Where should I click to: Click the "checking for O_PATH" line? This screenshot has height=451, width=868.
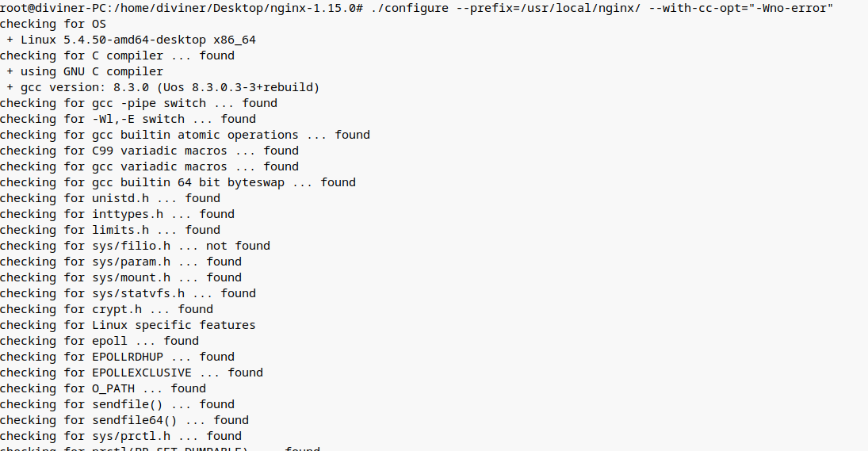click(x=102, y=388)
